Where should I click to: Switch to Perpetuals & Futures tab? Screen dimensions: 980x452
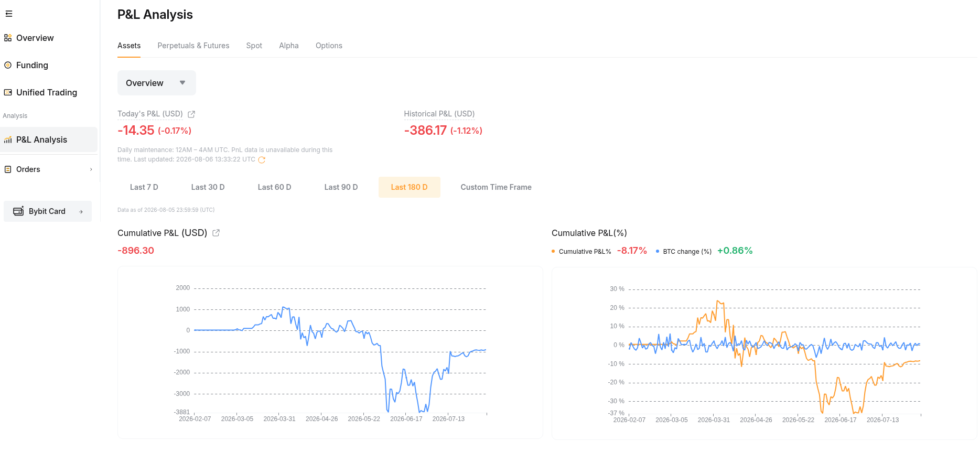(x=193, y=46)
